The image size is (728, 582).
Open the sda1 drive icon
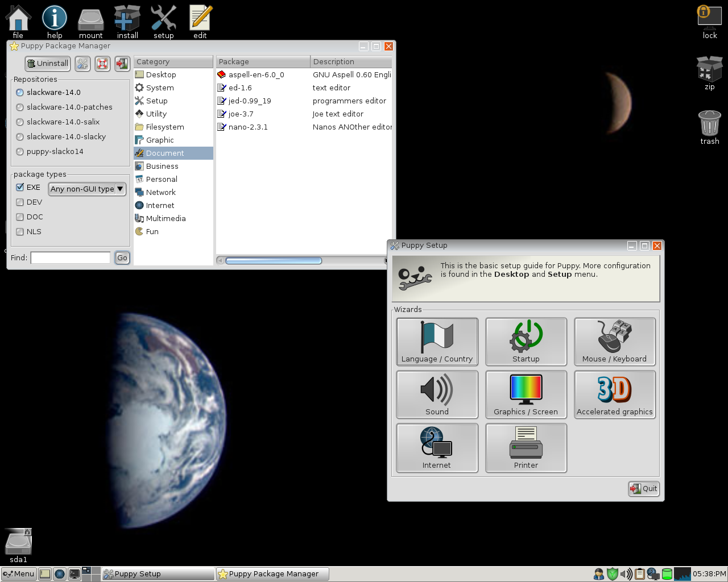(x=18, y=546)
